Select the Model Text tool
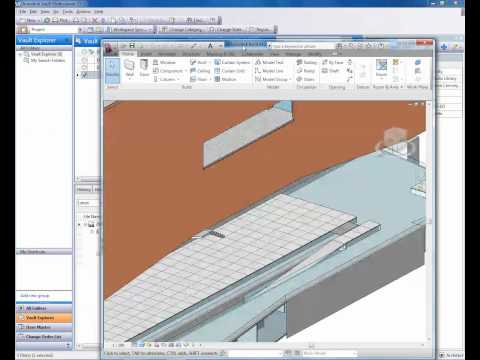480x360 pixels. [x=269, y=62]
